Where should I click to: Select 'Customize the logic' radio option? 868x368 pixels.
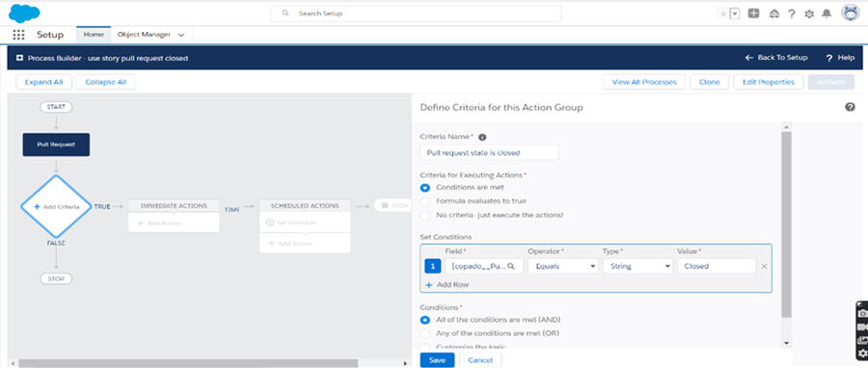(425, 347)
